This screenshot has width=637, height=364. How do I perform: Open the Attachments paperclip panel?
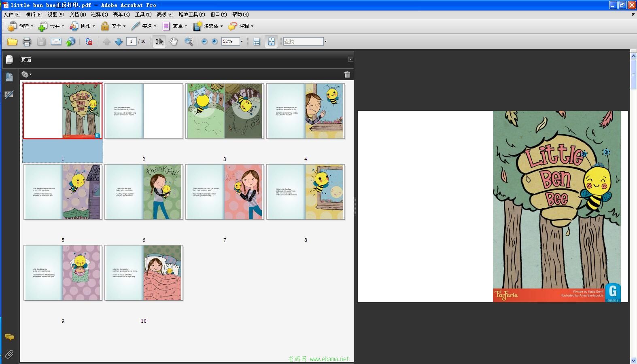coord(9,355)
